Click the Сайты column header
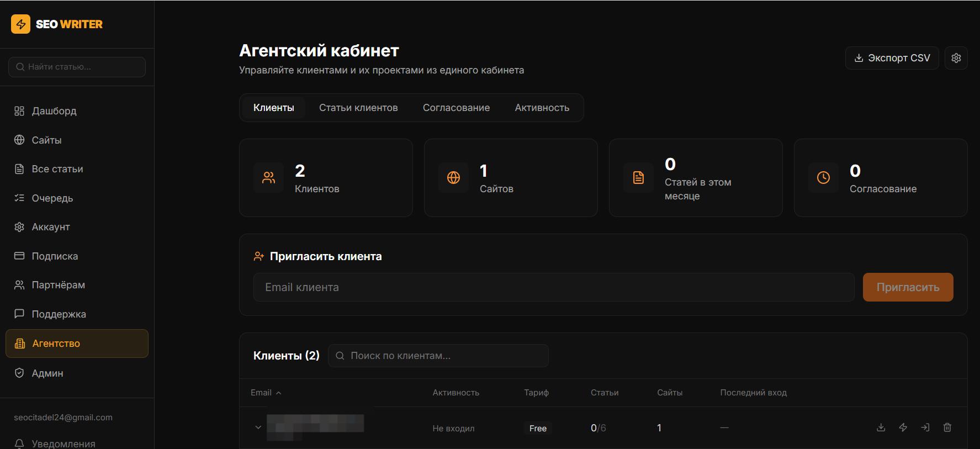Viewport: 980px width, 449px height. coord(670,393)
